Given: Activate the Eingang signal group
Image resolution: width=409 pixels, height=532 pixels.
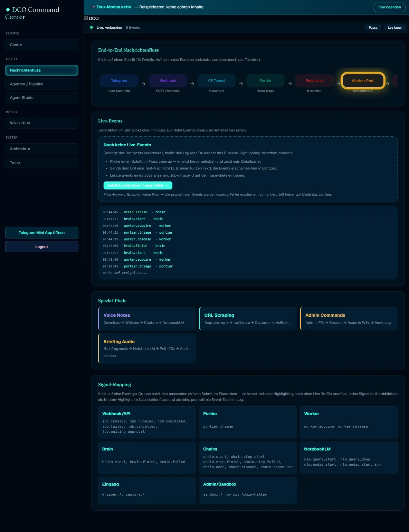Looking at the screenshot, I should click(147, 490).
